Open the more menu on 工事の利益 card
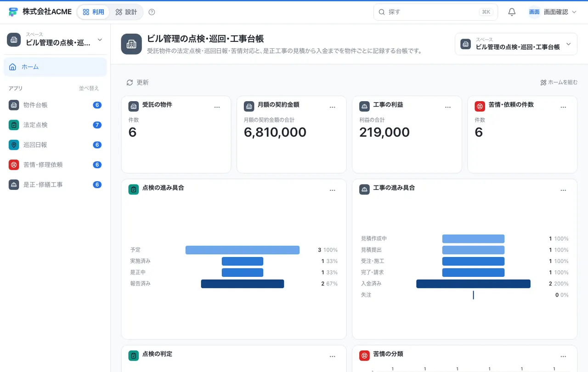Screen dimensions: 588x372 click(x=448, y=107)
